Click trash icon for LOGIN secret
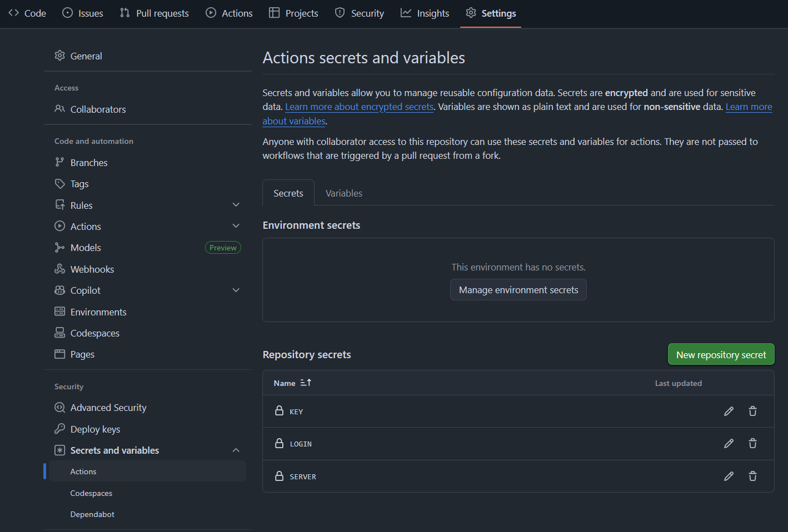Screen dimensions: 788x532 click(752, 444)
